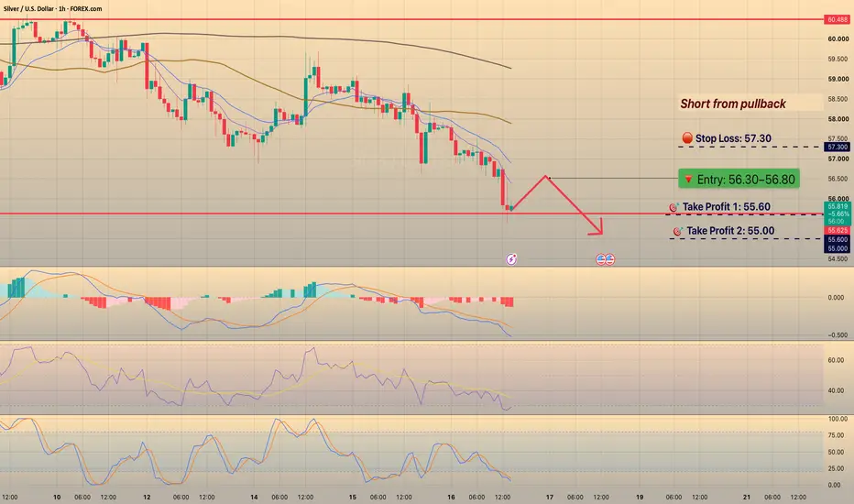Click the date label 19 on time axis

click(640, 497)
